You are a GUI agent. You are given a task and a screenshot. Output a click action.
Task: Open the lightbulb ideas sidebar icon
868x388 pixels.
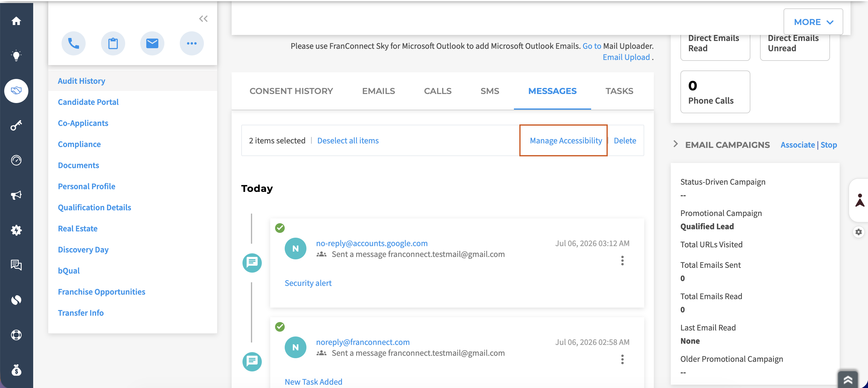tap(16, 55)
